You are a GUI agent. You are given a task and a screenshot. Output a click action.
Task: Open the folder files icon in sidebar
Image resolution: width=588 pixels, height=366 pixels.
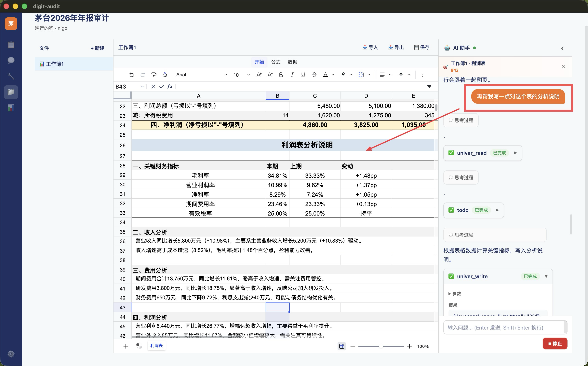click(11, 92)
